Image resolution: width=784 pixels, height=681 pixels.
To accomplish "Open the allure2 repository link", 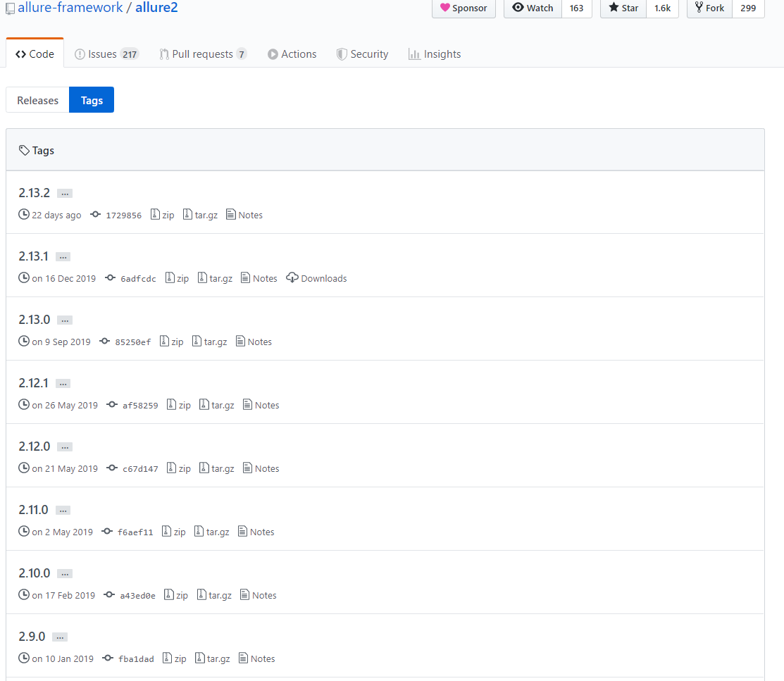I will pyautogui.click(x=156, y=8).
